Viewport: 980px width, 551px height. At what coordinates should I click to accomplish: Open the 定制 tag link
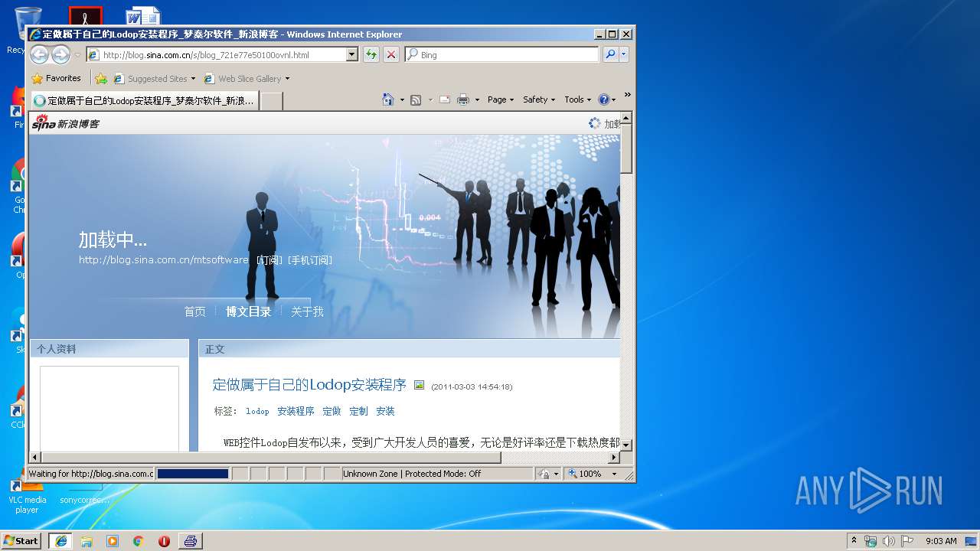point(358,411)
